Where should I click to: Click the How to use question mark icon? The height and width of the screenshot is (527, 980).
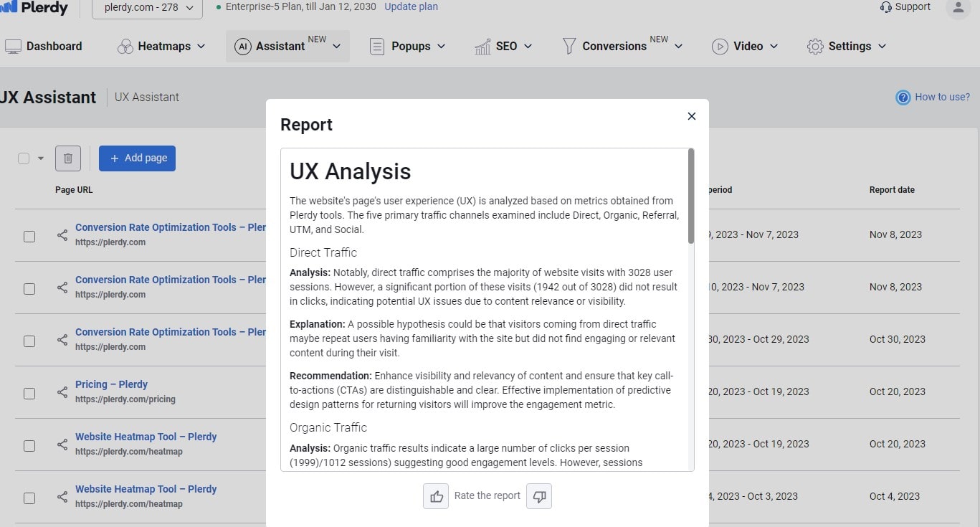902,97
